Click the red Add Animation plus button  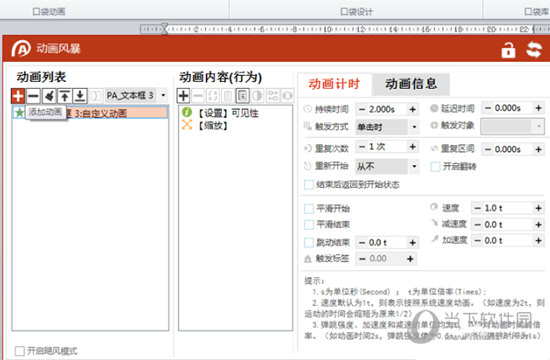coord(18,95)
